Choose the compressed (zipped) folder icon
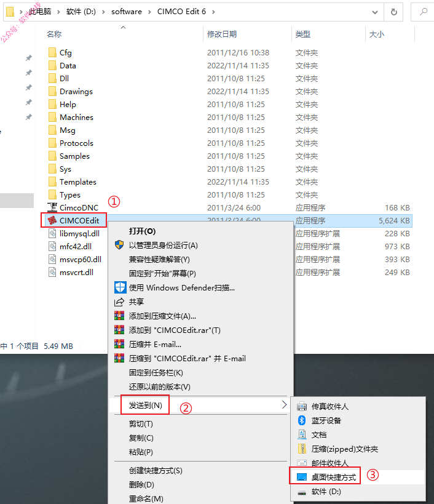Viewport: 434px width, 504px height. (302, 449)
